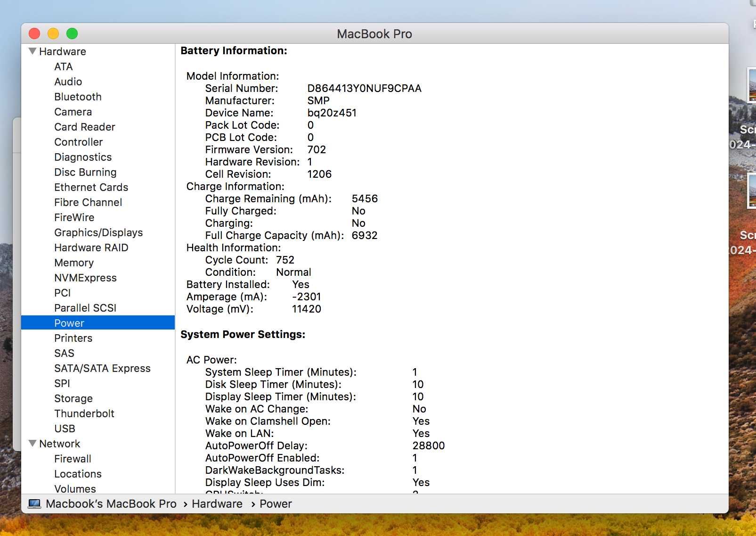
Task: Click Hardware category label in sidebar
Action: point(62,51)
